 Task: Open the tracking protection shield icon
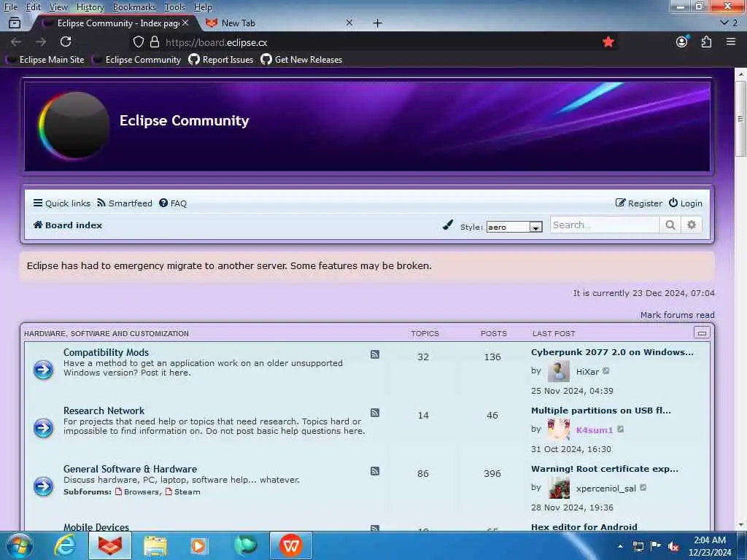click(138, 42)
